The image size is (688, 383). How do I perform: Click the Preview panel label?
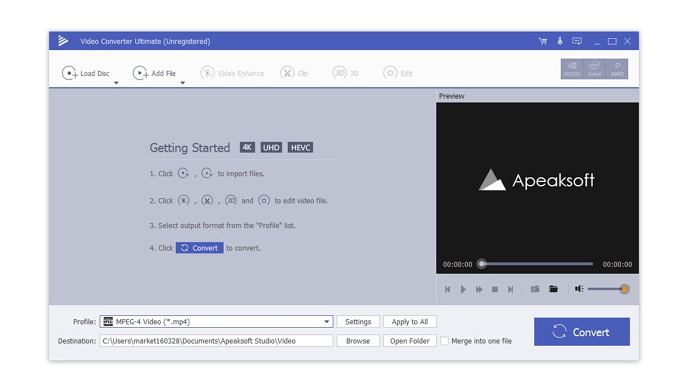(452, 96)
